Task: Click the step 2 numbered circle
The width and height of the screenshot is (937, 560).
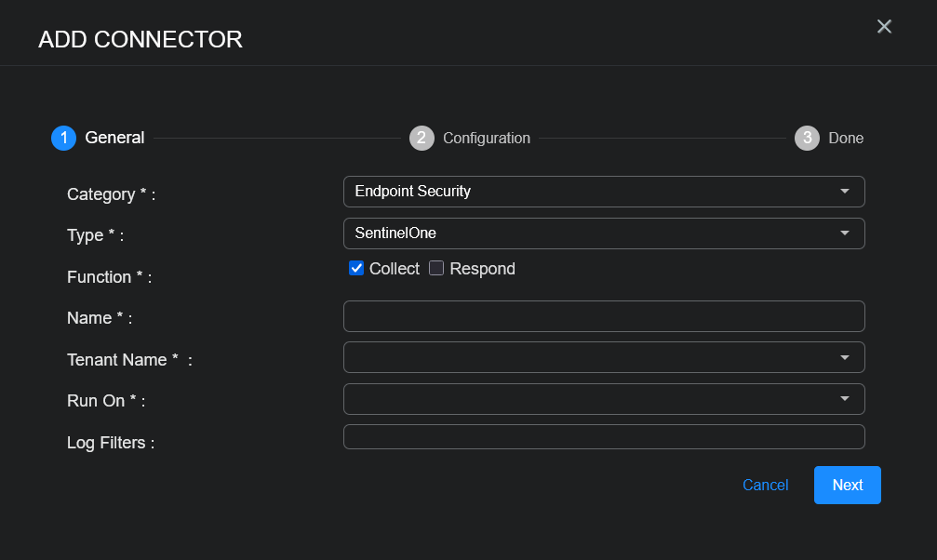Action: [422, 138]
